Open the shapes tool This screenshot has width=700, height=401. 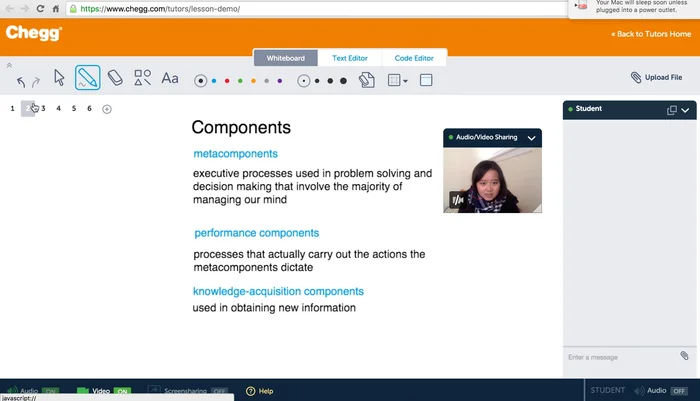(142, 79)
